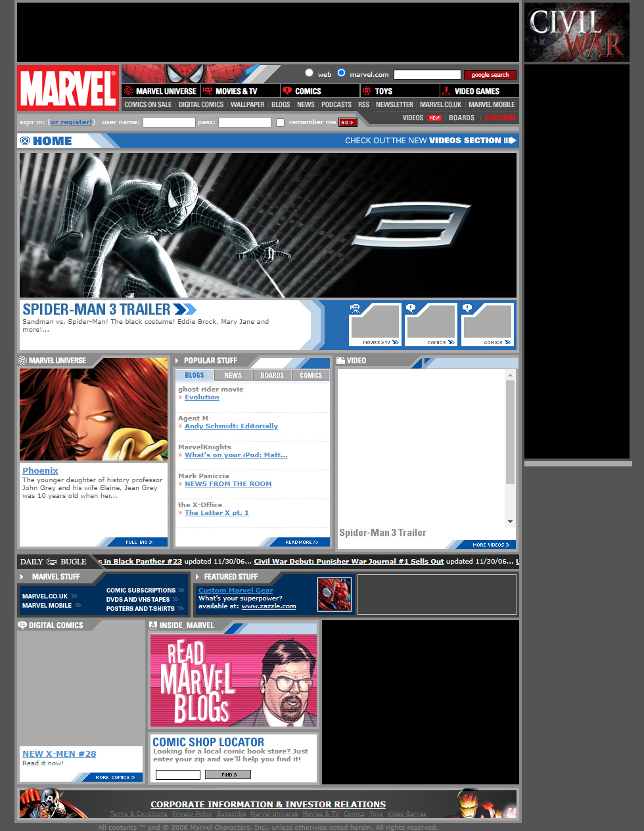644x831 pixels.
Task: Click the 'or register!' link
Action: [72, 122]
